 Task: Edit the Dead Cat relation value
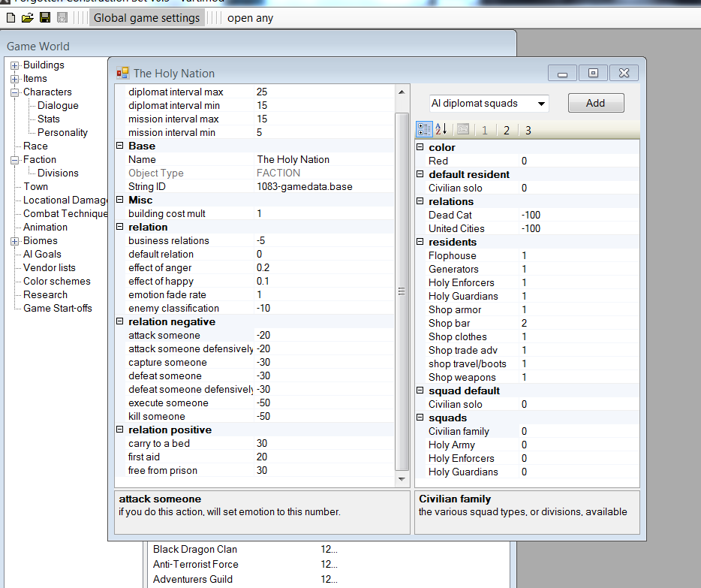(x=579, y=215)
